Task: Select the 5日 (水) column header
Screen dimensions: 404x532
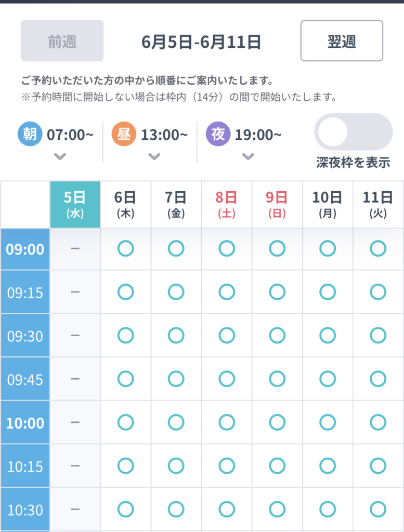Action: (75, 204)
